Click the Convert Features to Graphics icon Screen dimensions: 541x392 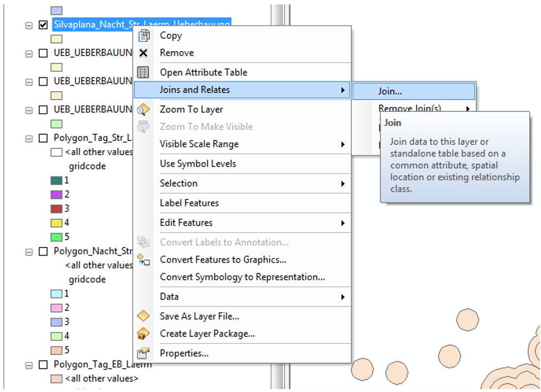(143, 260)
